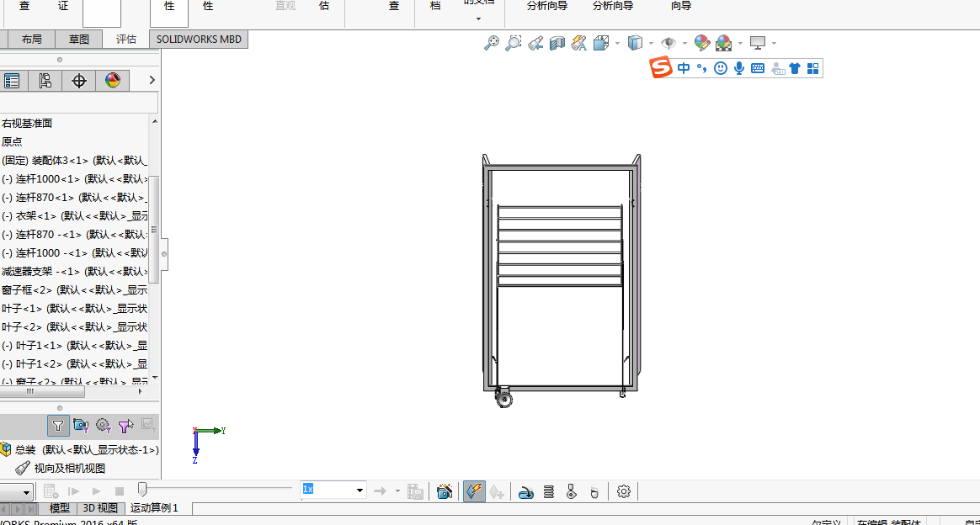
Task: Open the SOLIDWORKS MBD tab
Action: [x=199, y=40]
